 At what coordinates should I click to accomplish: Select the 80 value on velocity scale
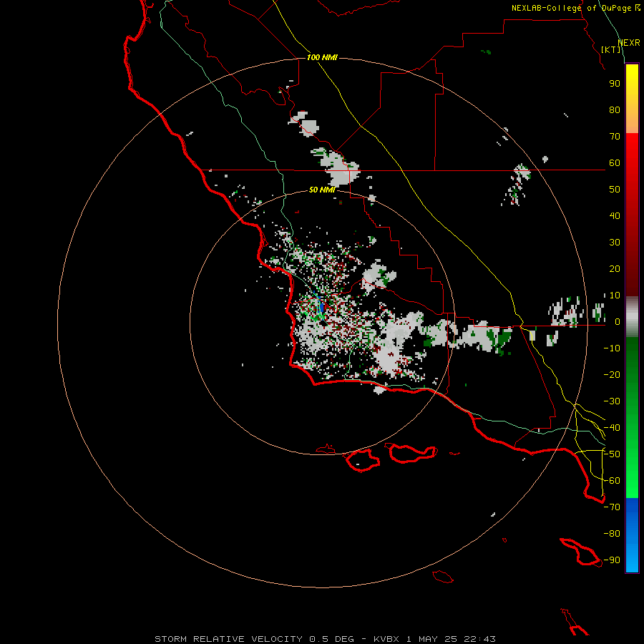[615, 110]
